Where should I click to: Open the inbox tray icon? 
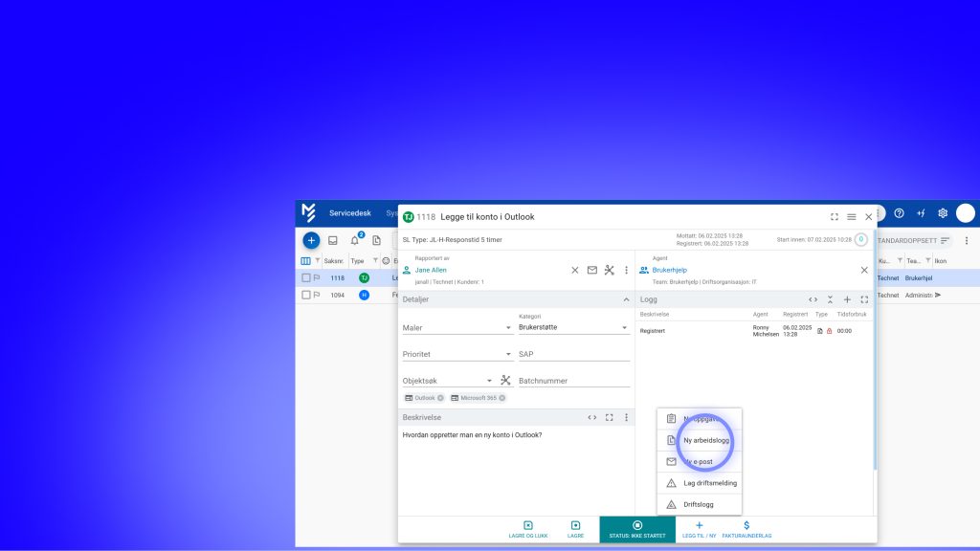coord(333,240)
